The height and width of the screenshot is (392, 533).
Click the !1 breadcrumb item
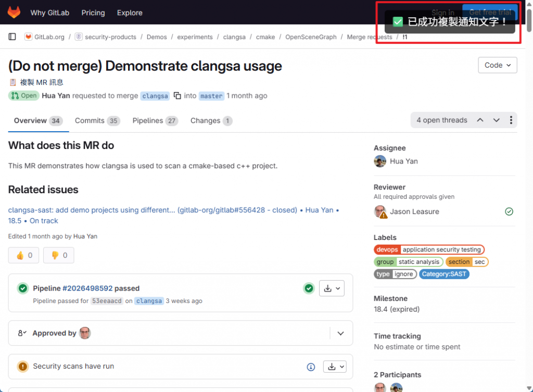pyautogui.click(x=405, y=37)
